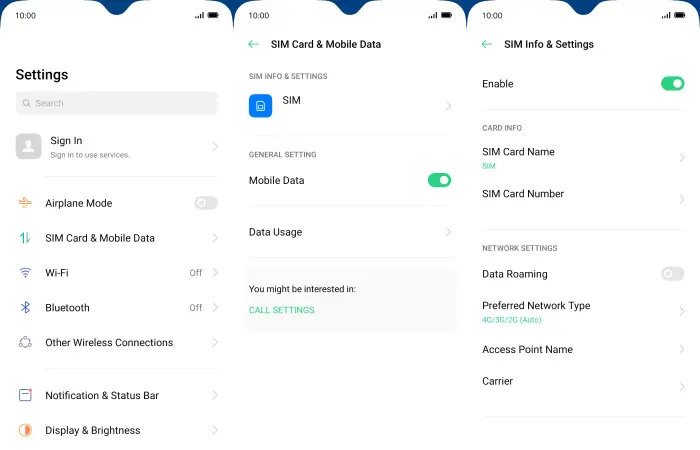The height and width of the screenshot is (450, 700).
Task: Tap the 'Mobile Data' label
Action: (276, 180)
